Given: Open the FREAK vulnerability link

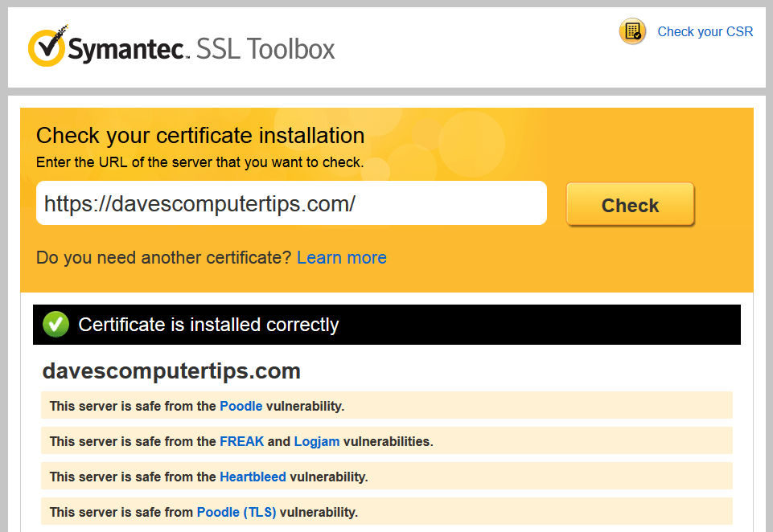Looking at the screenshot, I should 241,441.
